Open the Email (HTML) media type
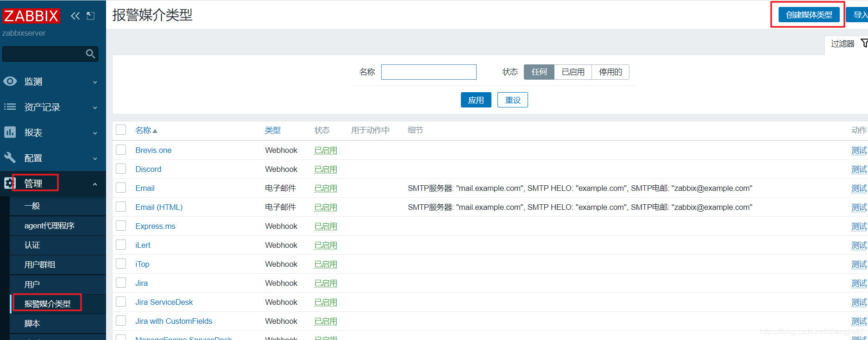Screen dimensions: 868x340 159,207
